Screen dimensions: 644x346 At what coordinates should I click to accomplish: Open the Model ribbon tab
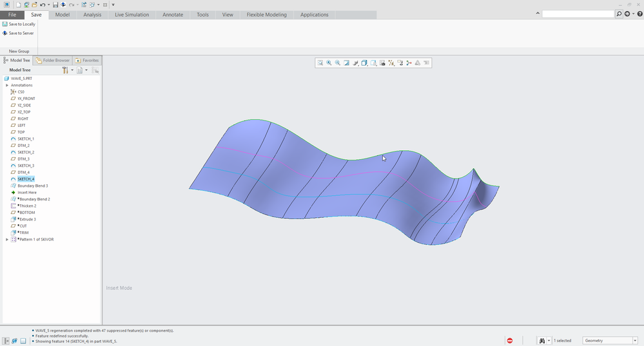62,15
